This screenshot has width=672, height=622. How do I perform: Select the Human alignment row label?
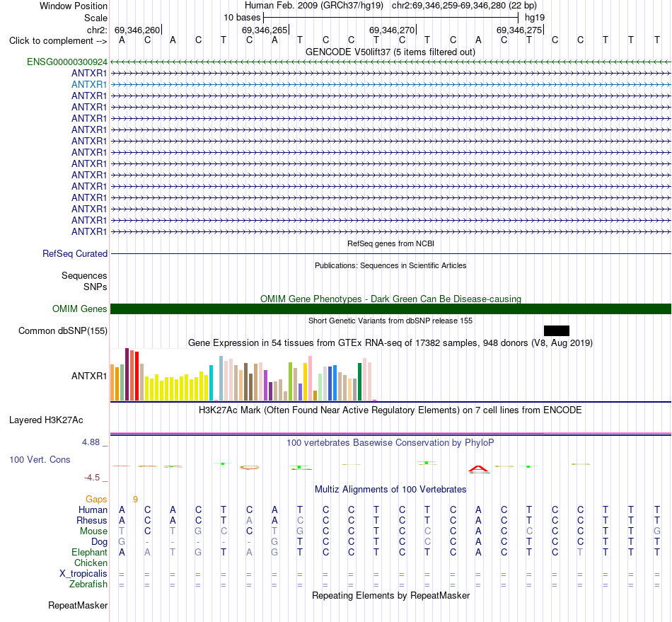click(x=93, y=509)
